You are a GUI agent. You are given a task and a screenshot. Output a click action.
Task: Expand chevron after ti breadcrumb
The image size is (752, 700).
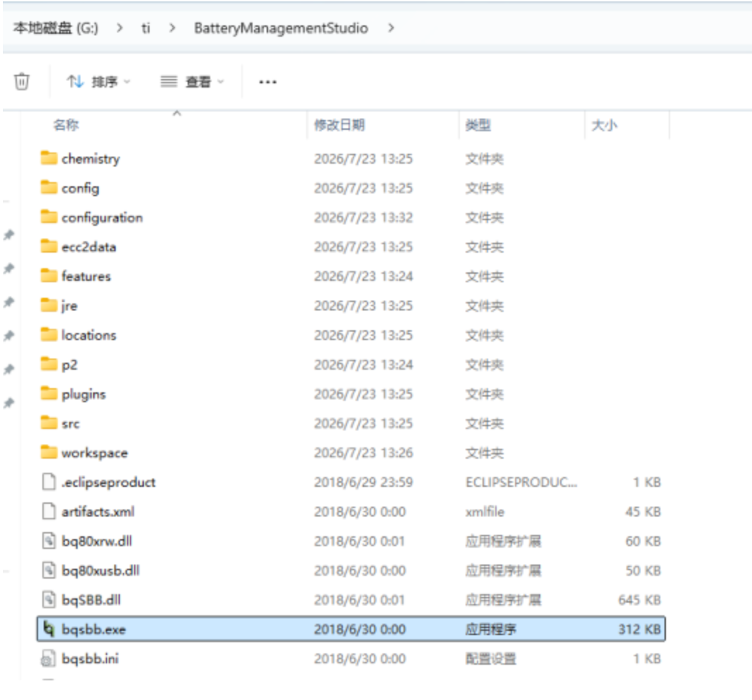172,28
